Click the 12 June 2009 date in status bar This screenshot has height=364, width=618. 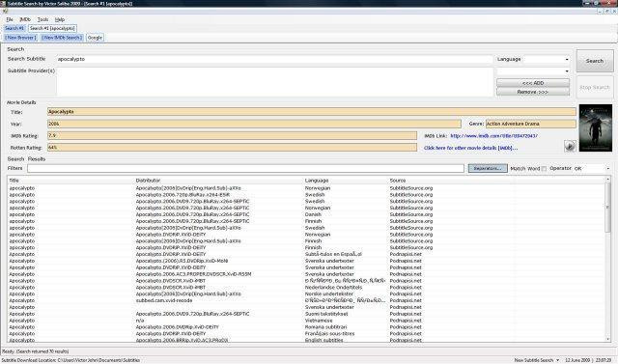click(x=578, y=360)
